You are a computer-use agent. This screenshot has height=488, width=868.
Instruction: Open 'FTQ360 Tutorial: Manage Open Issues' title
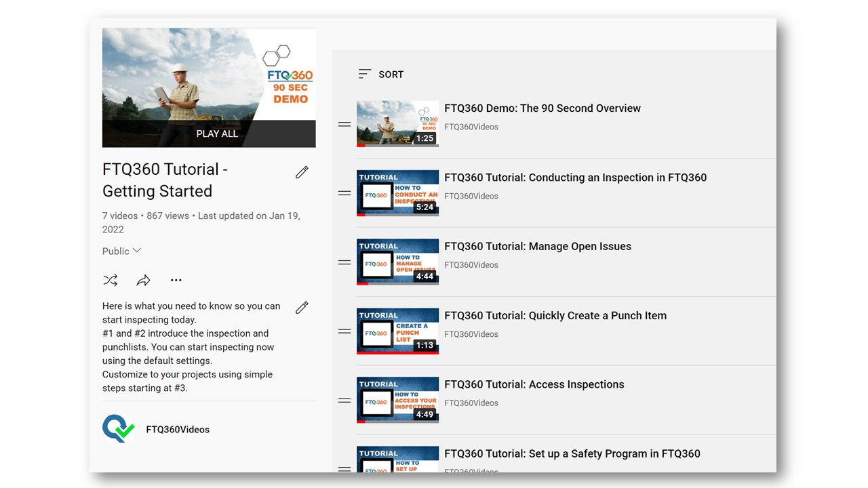[538, 247]
